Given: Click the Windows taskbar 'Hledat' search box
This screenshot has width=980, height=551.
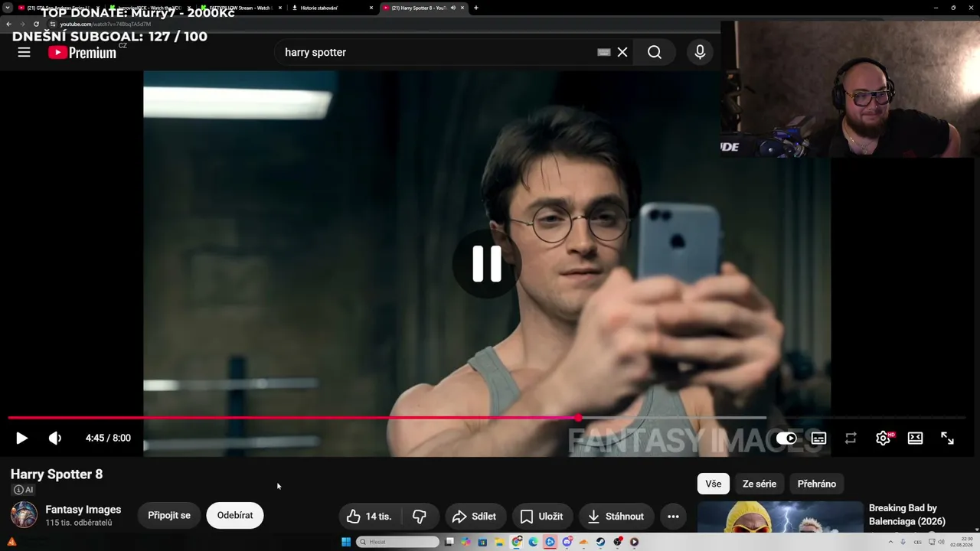Looking at the screenshot, I should pos(398,542).
